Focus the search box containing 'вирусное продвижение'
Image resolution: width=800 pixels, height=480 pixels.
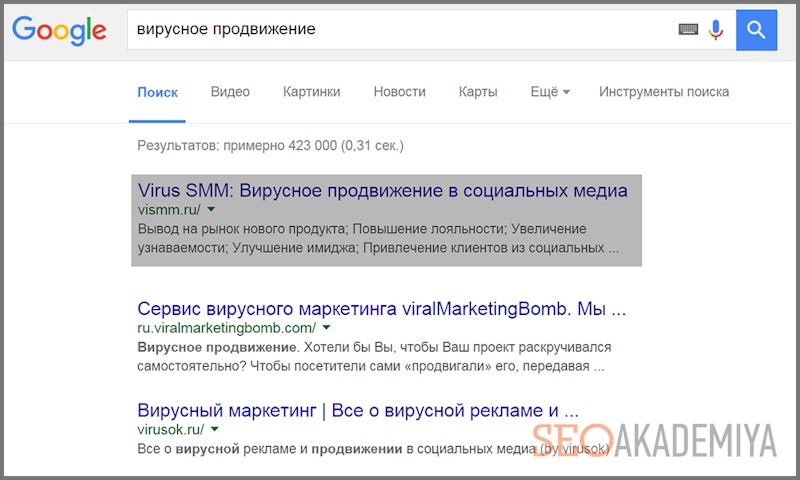(x=400, y=30)
